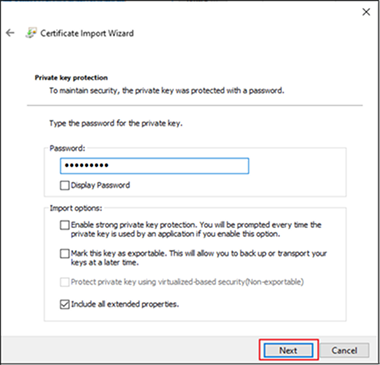Click the 'Type the password for the private key' text
Viewport: 380px width, 365px height.
(116, 123)
